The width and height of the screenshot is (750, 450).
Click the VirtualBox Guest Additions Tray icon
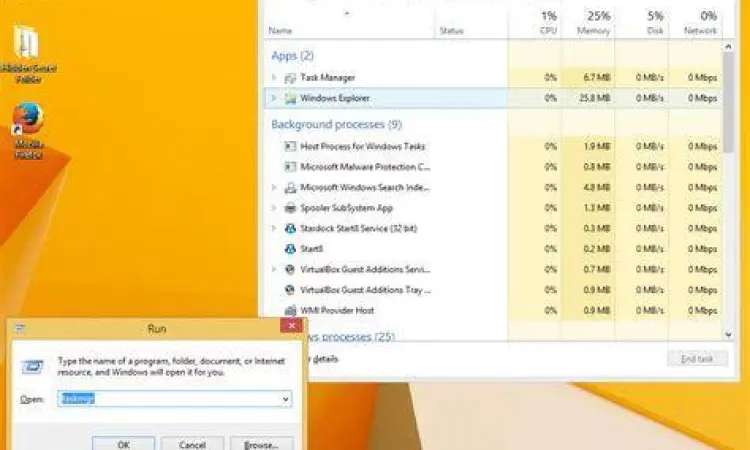[x=290, y=290]
